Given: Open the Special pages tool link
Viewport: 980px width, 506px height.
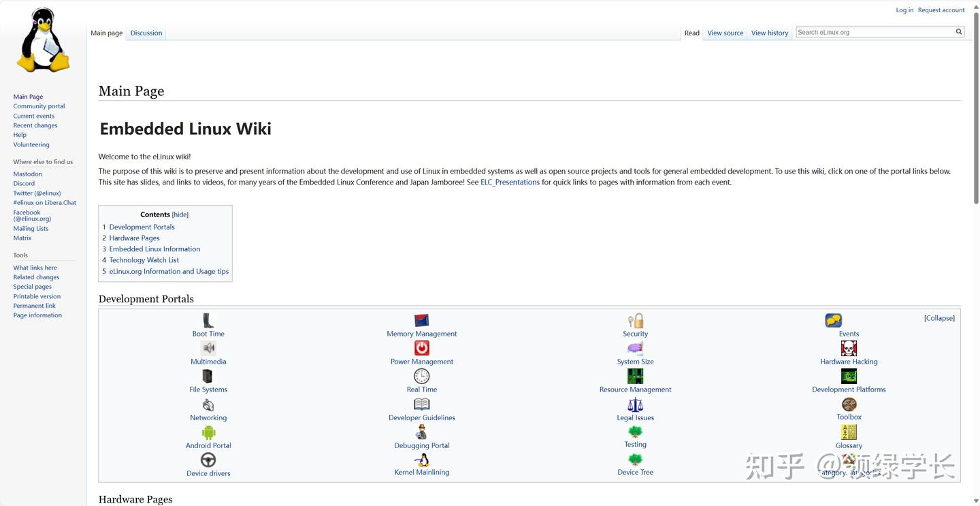Looking at the screenshot, I should coord(33,287).
